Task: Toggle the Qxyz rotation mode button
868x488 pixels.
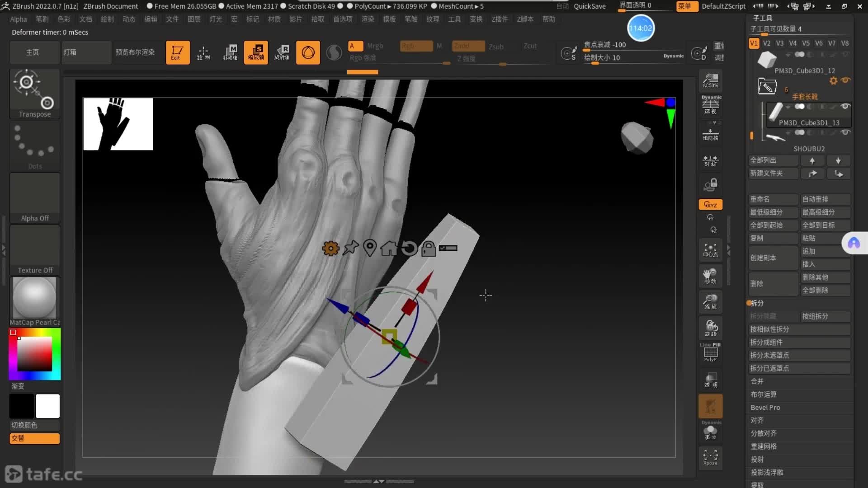Action: 711,205
